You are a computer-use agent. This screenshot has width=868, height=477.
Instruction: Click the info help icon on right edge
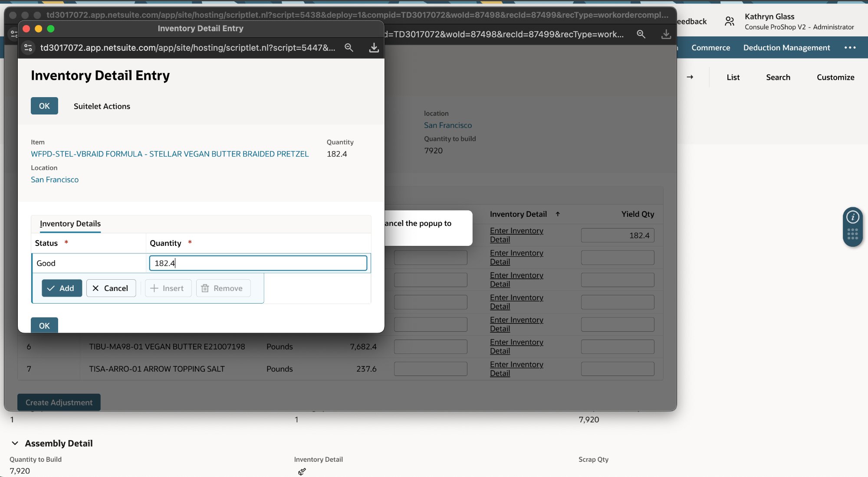coord(852,217)
